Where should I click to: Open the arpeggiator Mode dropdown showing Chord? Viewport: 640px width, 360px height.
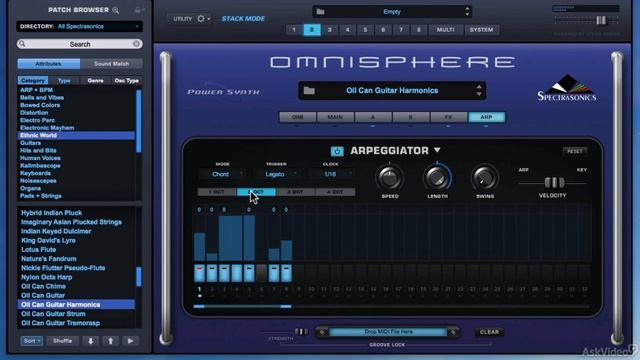click(223, 174)
